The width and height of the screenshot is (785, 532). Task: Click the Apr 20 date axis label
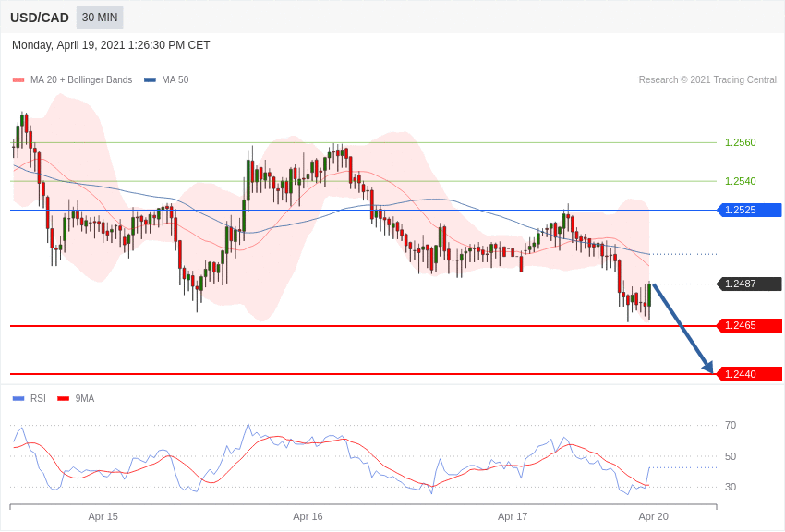[653, 516]
